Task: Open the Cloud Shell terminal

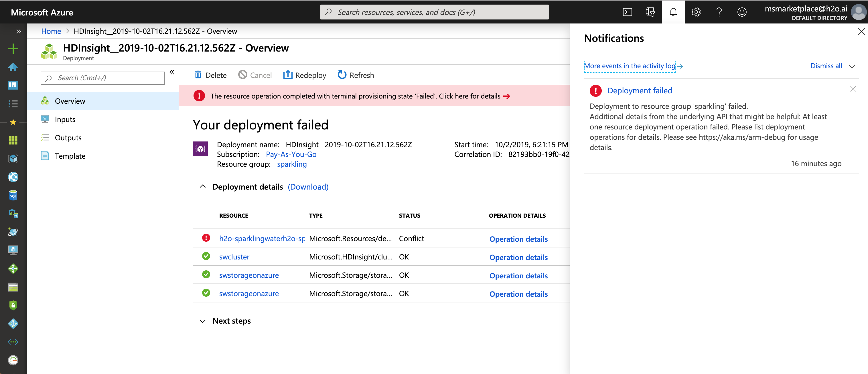Action: [628, 12]
